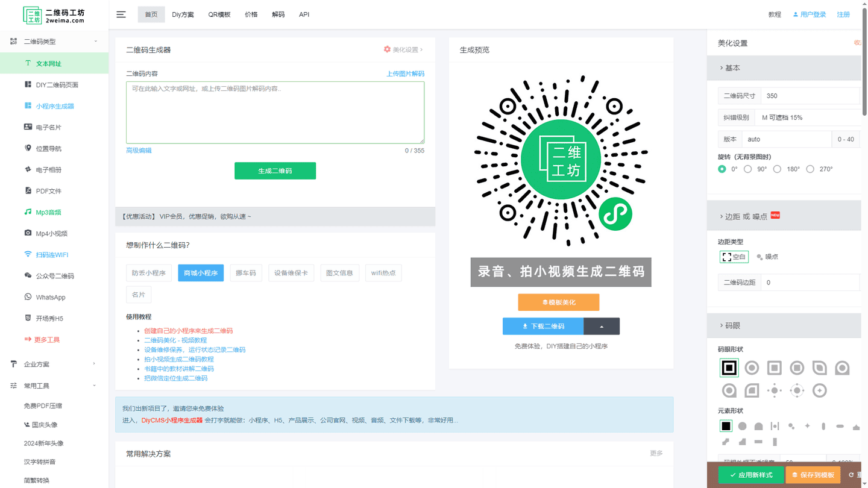This screenshot has width=868, height=488.
Task: Open download options arrow beside 下载二维码
Action: [x=602, y=326]
